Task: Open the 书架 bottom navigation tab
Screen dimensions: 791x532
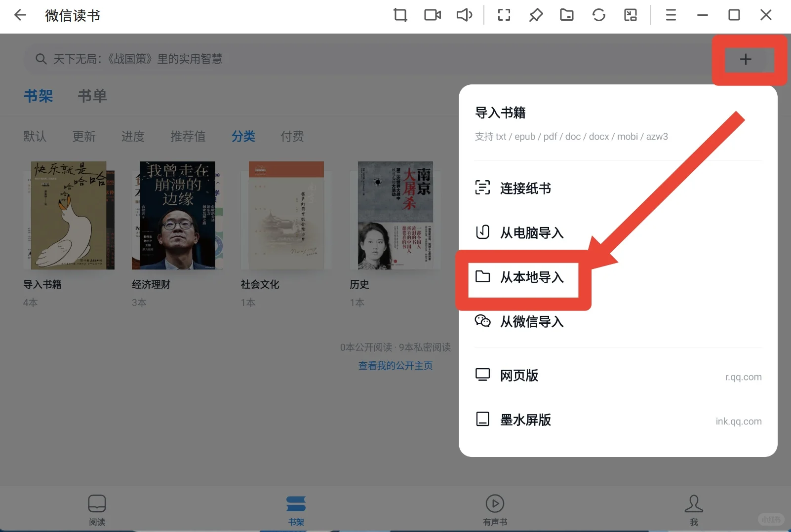Action: pyautogui.click(x=296, y=510)
